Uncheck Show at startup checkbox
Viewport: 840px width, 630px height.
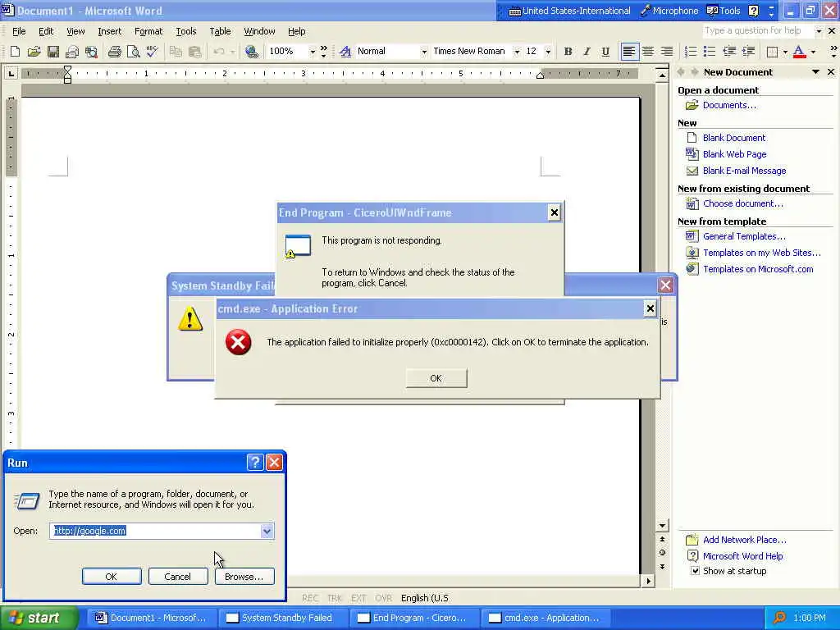tap(695, 571)
